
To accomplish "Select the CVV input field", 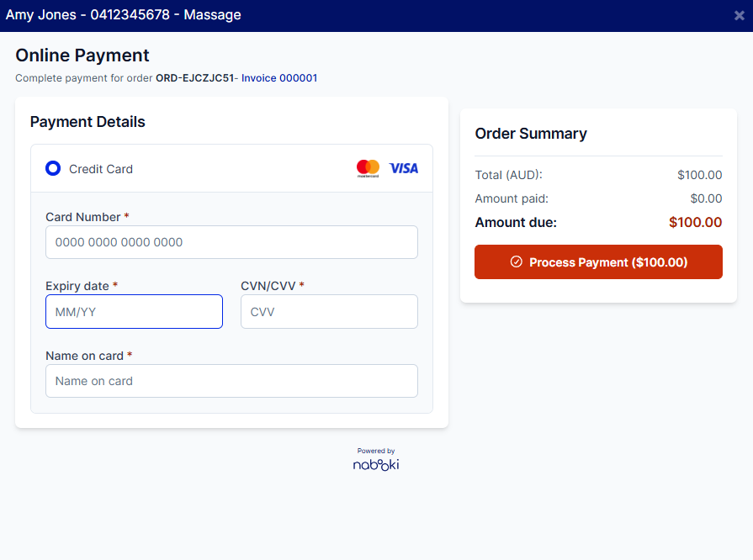I will (x=329, y=311).
